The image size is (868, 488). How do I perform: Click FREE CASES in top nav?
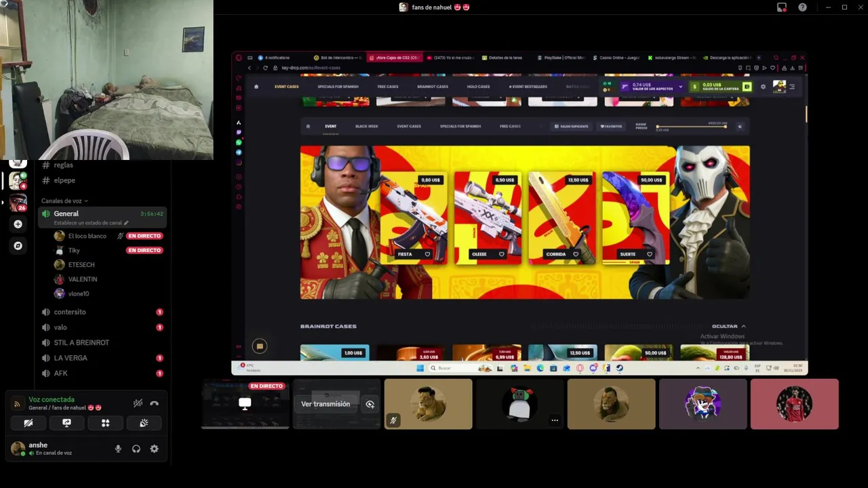click(388, 87)
